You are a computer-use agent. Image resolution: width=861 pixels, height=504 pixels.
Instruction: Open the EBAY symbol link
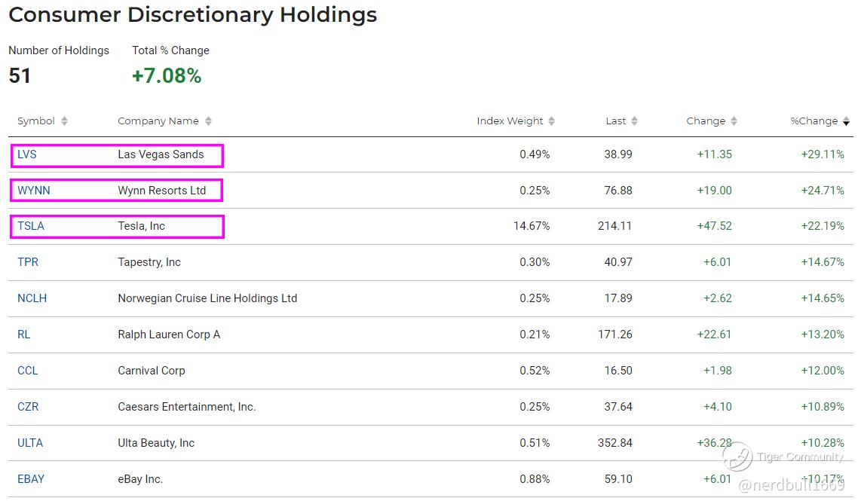pos(31,479)
